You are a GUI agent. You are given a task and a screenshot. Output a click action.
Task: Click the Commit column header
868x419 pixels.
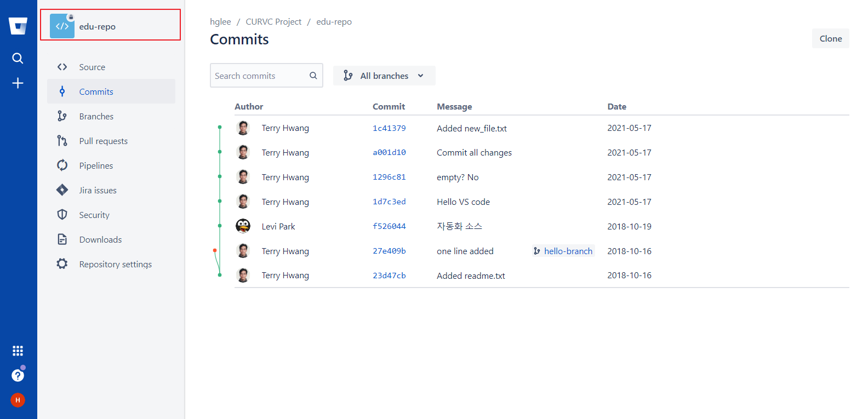click(x=389, y=106)
